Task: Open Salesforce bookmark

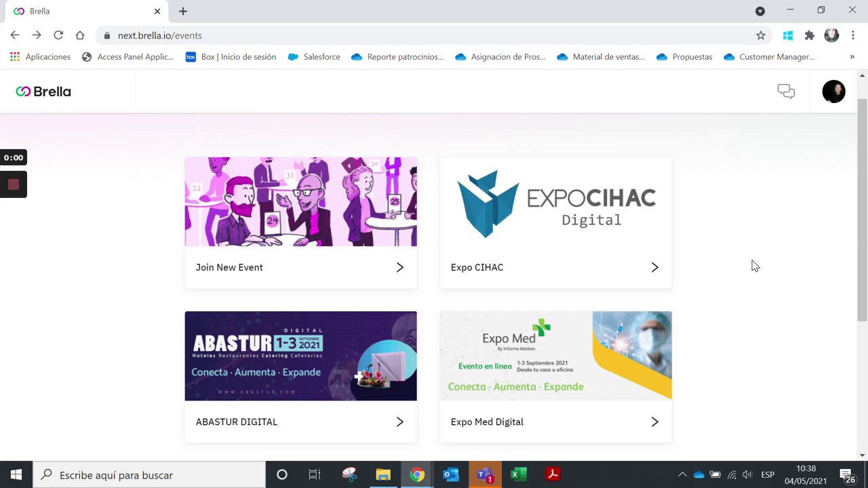Action: (314, 57)
